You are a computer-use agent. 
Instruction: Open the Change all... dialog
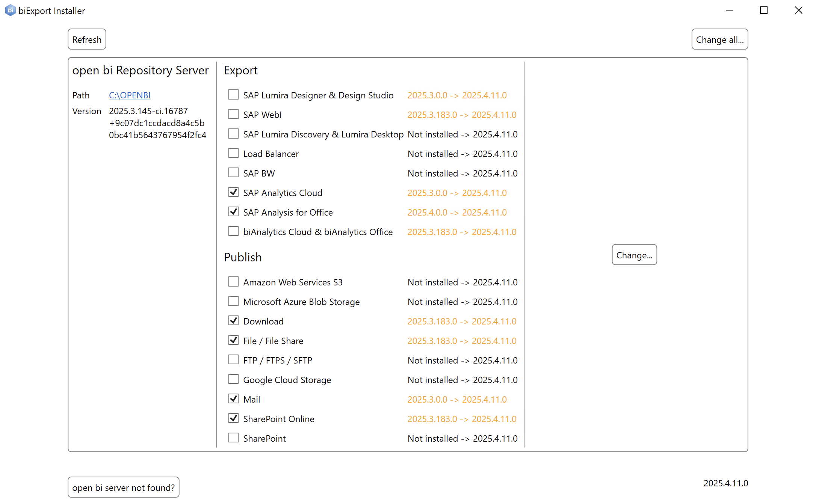click(x=719, y=39)
